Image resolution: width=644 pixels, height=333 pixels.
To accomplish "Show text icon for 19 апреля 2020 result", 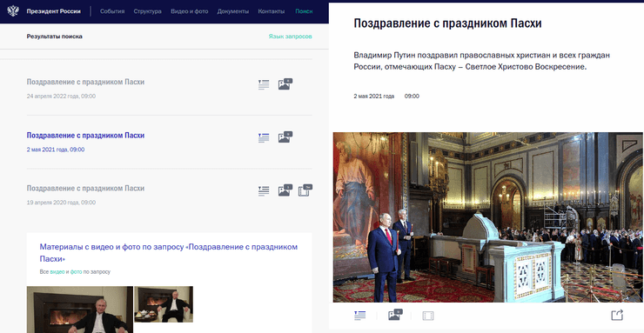I will [x=264, y=190].
